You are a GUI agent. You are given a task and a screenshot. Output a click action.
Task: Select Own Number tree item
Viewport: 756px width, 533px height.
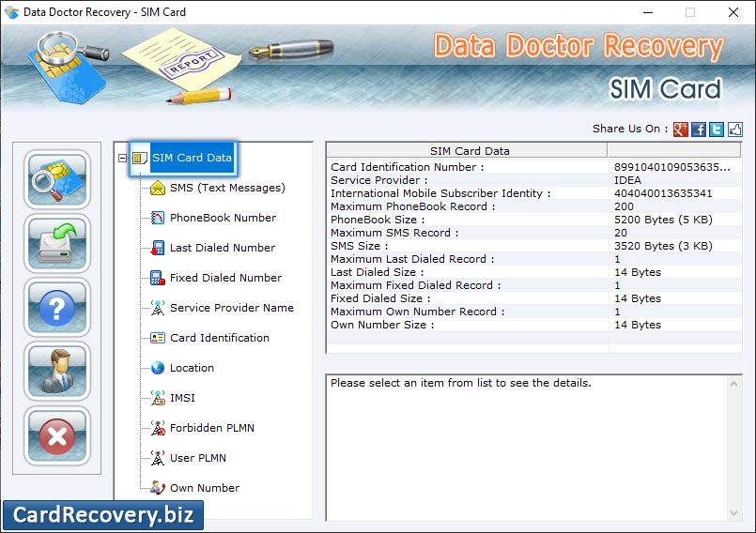205,488
